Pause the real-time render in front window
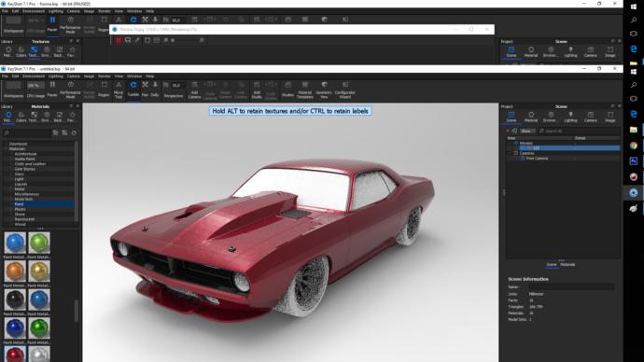644x362 pixels. coord(52,89)
